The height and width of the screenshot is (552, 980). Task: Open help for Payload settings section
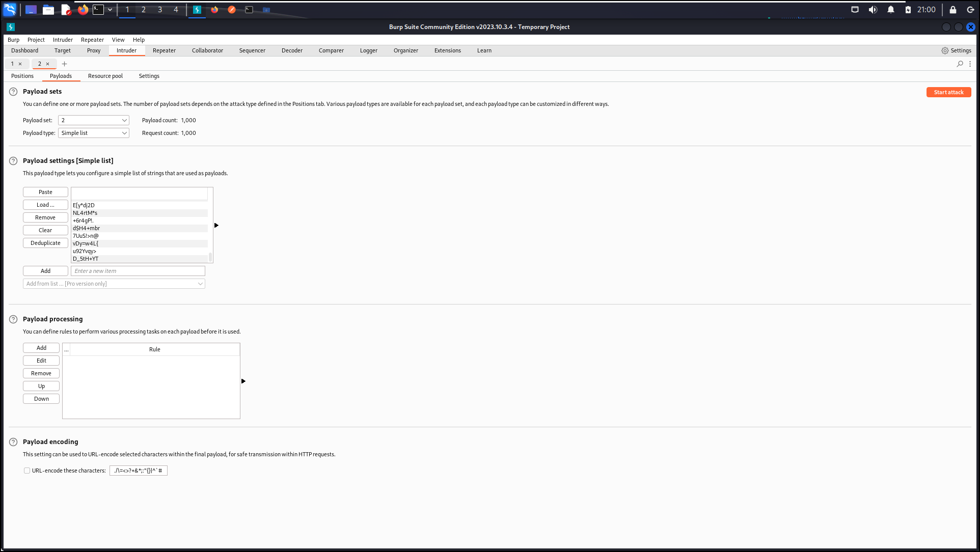point(13,161)
